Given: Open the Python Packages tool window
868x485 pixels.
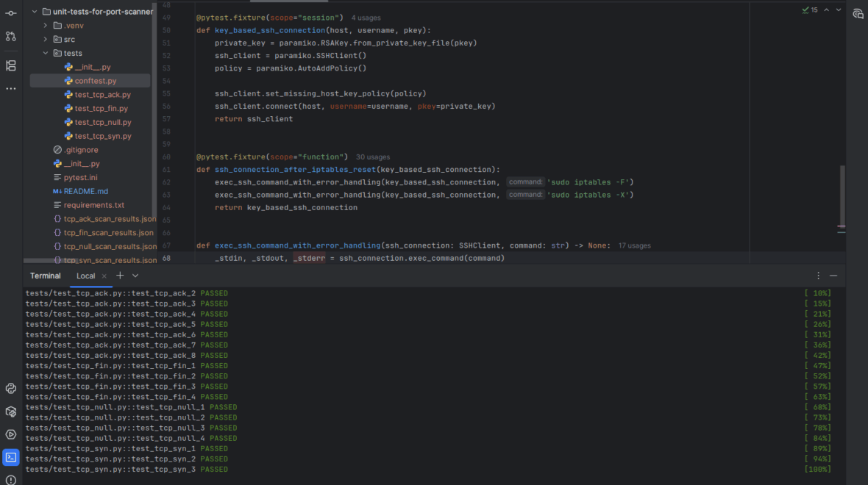Looking at the screenshot, I should coord(10,412).
